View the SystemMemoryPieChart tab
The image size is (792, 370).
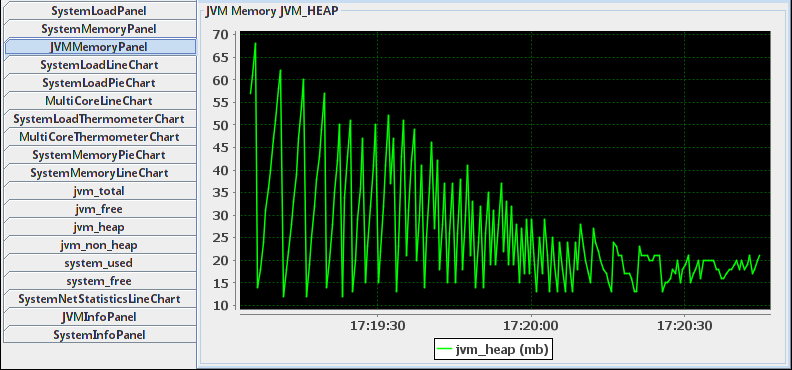click(x=99, y=155)
